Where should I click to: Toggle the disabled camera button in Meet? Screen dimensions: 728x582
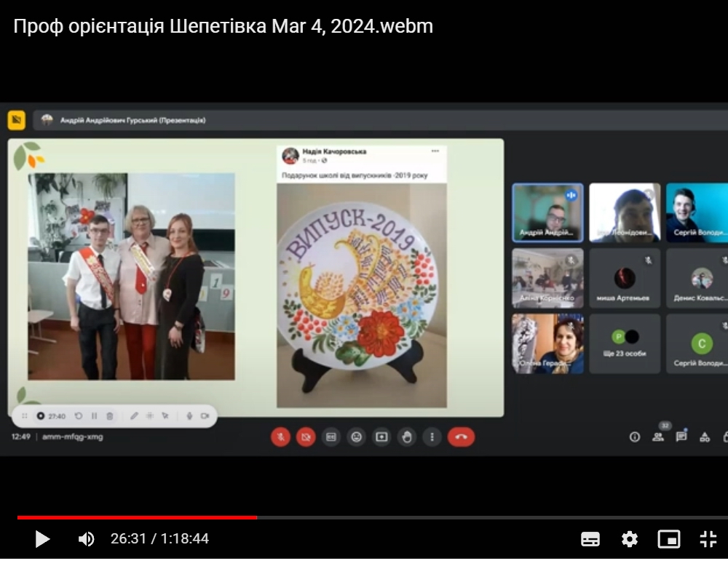(306, 436)
